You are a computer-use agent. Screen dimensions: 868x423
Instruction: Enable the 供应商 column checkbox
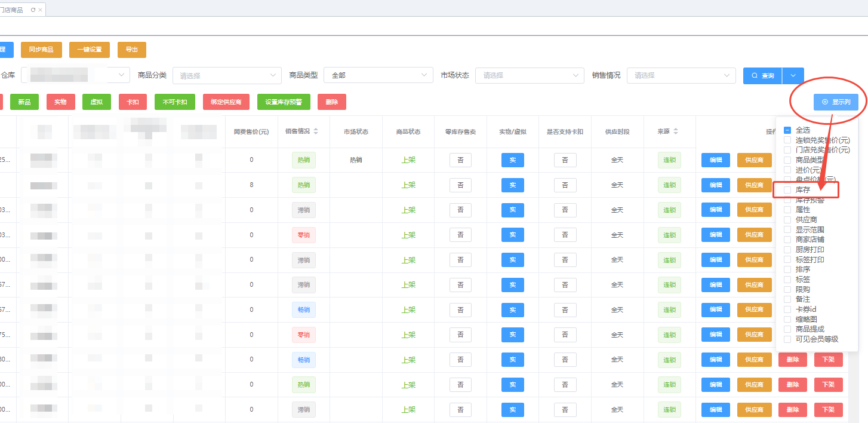[787, 220]
